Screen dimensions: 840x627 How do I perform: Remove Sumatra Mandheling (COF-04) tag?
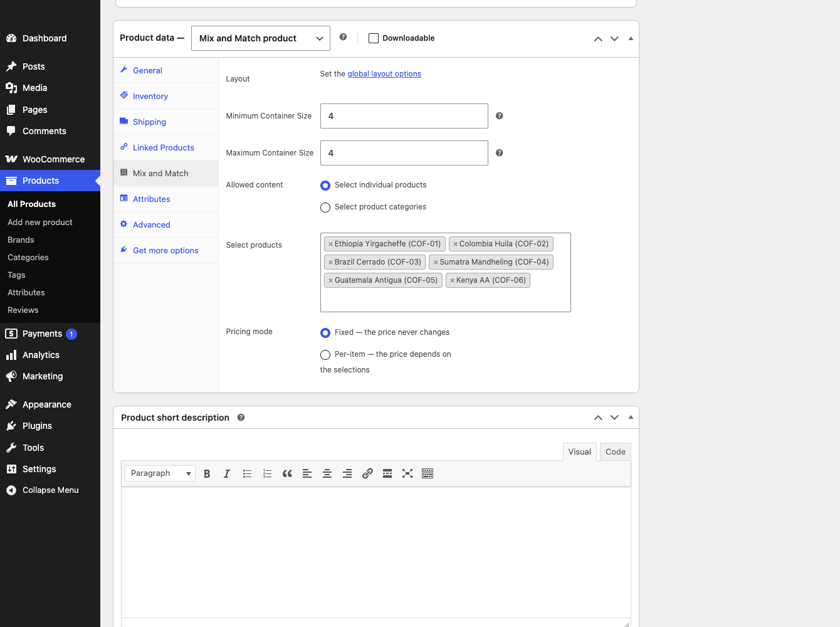tap(436, 262)
